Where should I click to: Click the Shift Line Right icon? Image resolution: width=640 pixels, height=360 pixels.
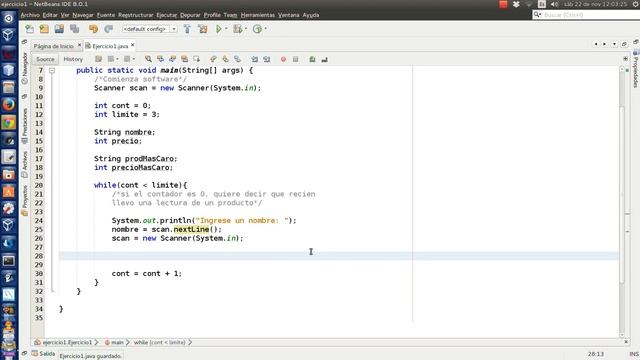267,59
